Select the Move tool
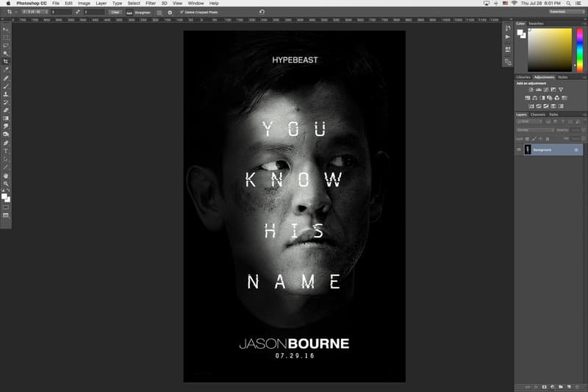The image size is (588, 392). tap(6, 29)
